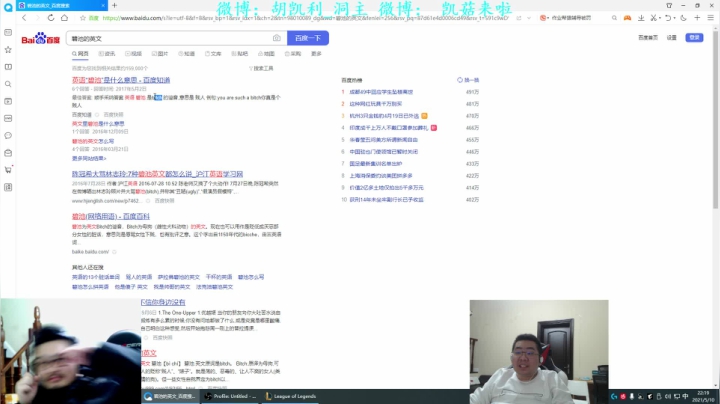Click the browser back arrow
Viewport: 720px width, 404px height.
[x=24, y=18]
